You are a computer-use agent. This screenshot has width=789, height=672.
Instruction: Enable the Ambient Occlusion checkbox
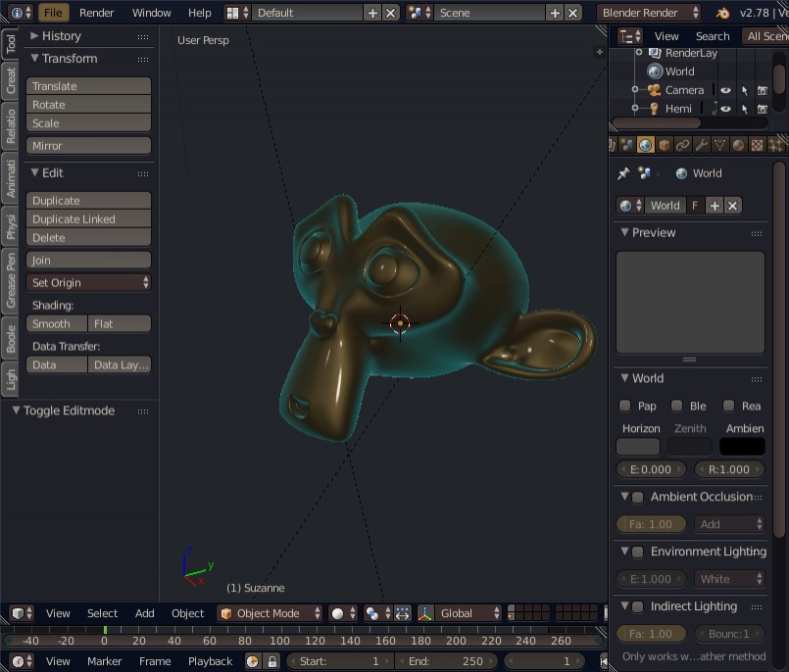(637, 497)
